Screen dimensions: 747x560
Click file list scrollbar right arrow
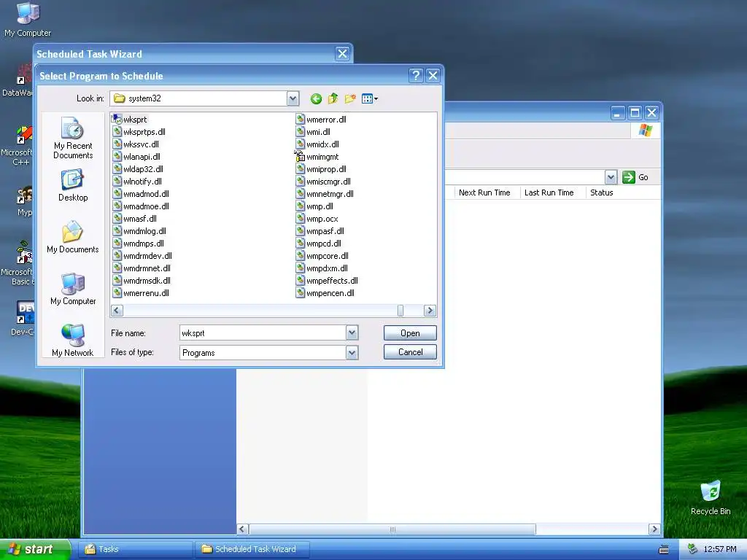429,311
